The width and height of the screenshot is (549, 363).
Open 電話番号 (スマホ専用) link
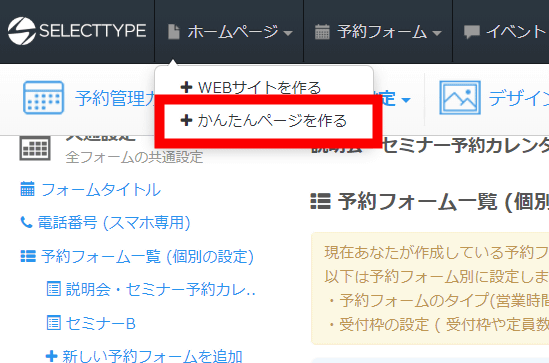[114, 223]
